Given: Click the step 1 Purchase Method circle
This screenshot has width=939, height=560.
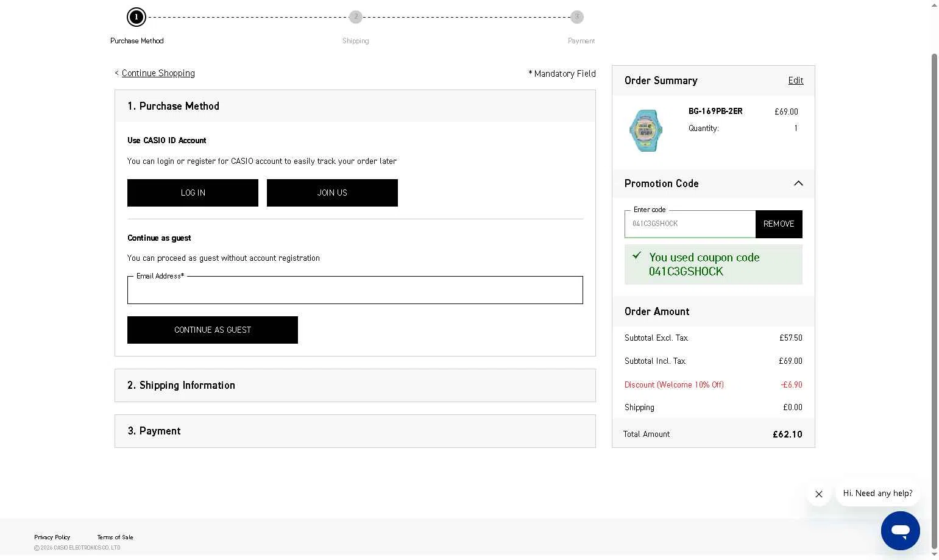Looking at the screenshot, I should (136, 17).
